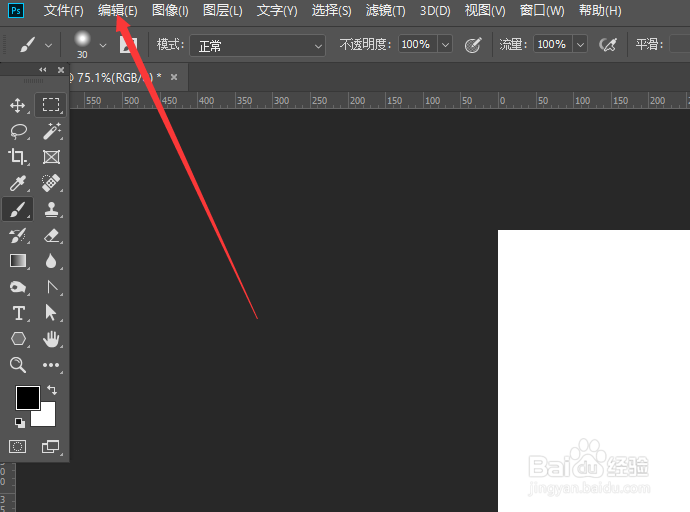
Task: Expand the opacity 不透明度 slider dropdown
Action: 445,44
